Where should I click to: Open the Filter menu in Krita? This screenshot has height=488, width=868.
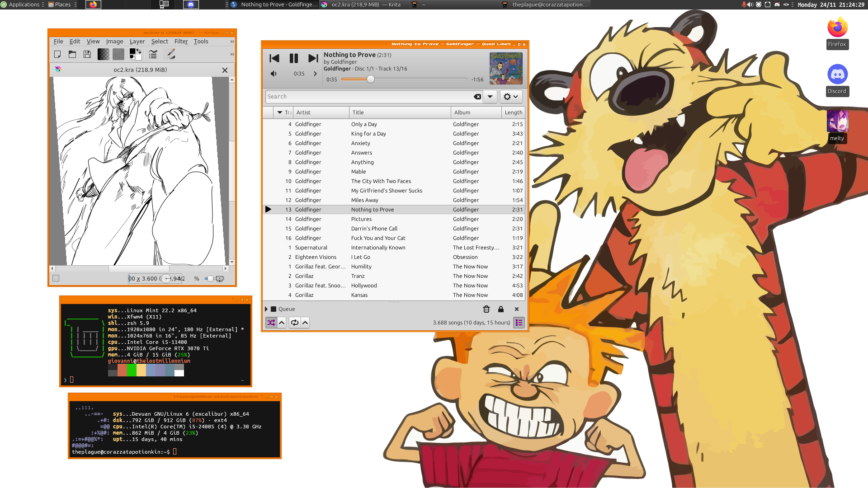181,41
